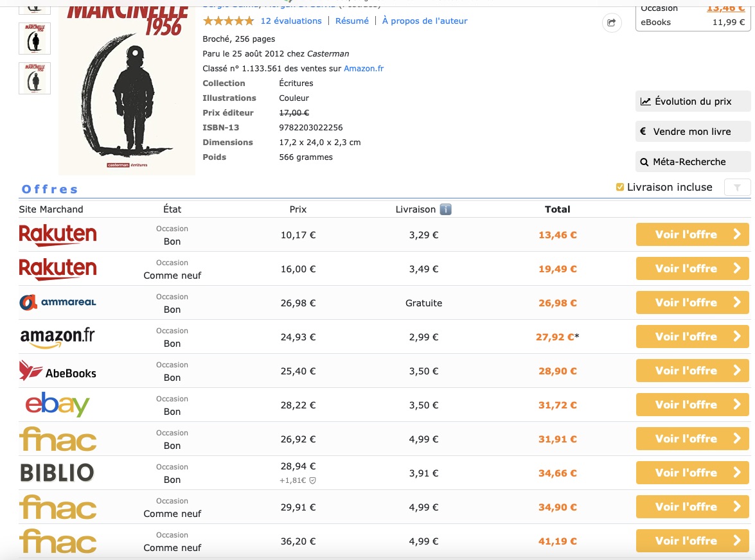Click the AbeBooks merchant logo
This screenshot has height=560, width=755.
click(x=58, y=371)
